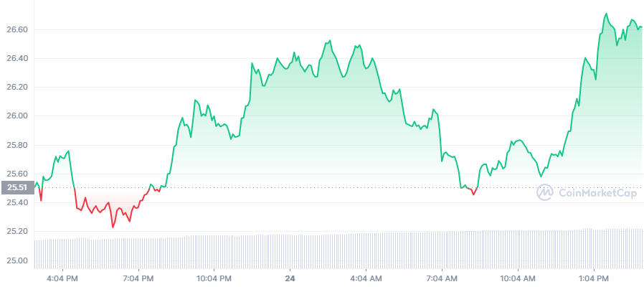Select the 1:04 PM time label

tap(594, 278)
